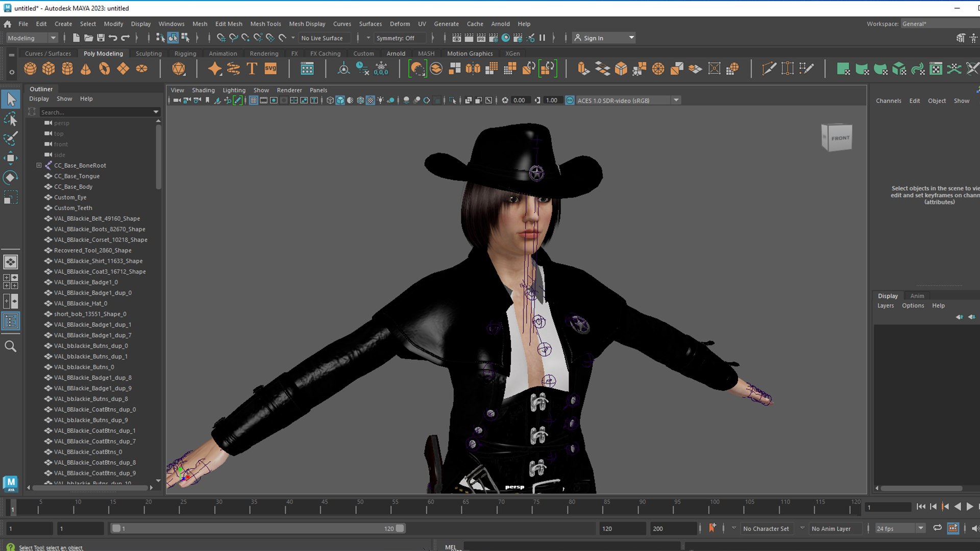The image size is (980, 551).
Task: Click the range slider start handle
Action: click(x=116, y=528)
